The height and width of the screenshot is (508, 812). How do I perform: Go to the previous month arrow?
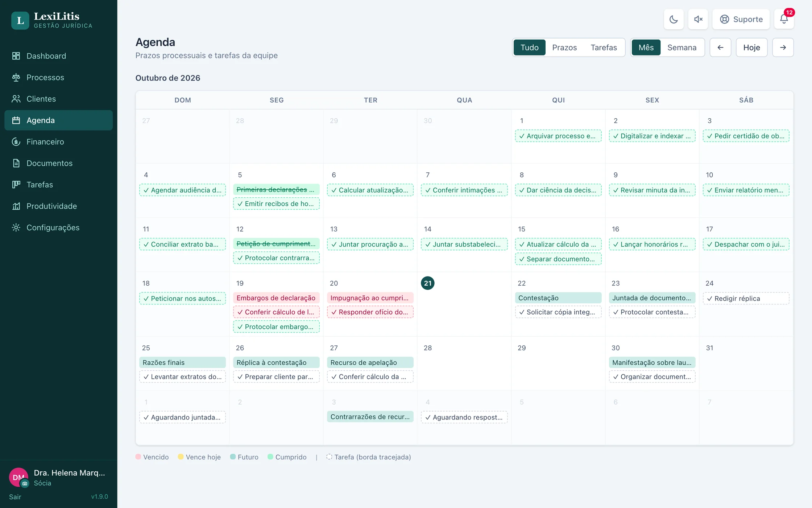720,48
